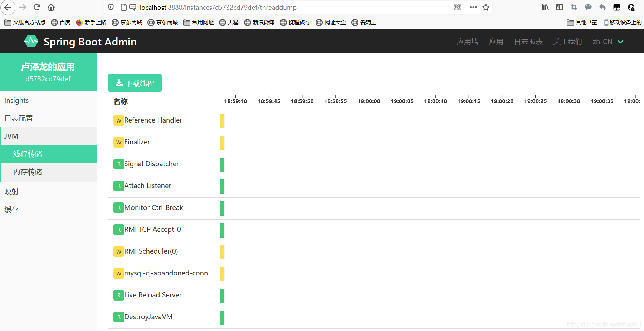Viewport: 644px width, 331px height.
Task: Click the W badge for mysql-cj-abandoned-conn
Action: pyautogui.click(x=119, y=273)
